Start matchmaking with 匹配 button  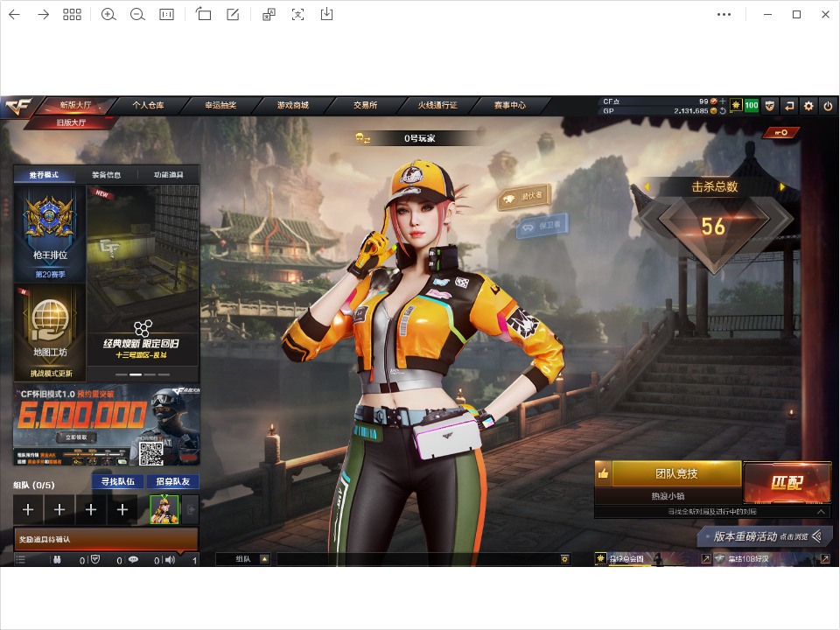tap(787, 483)
